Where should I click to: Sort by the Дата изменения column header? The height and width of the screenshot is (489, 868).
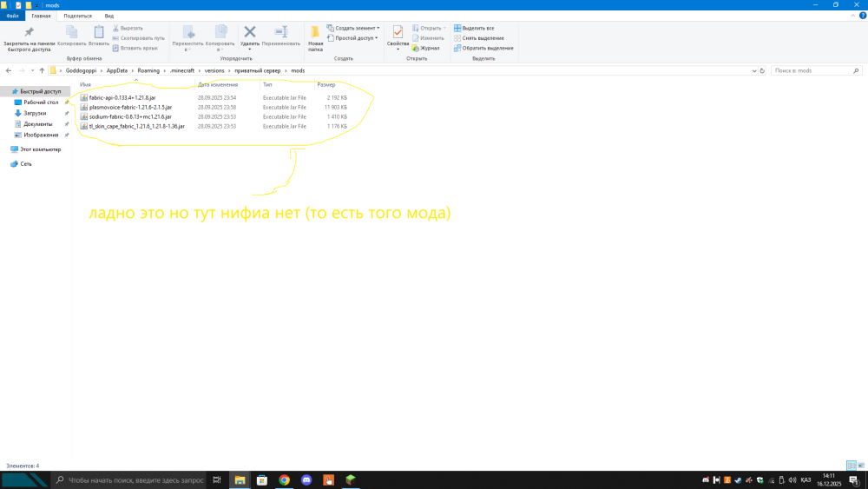click(x=218, y=85)
